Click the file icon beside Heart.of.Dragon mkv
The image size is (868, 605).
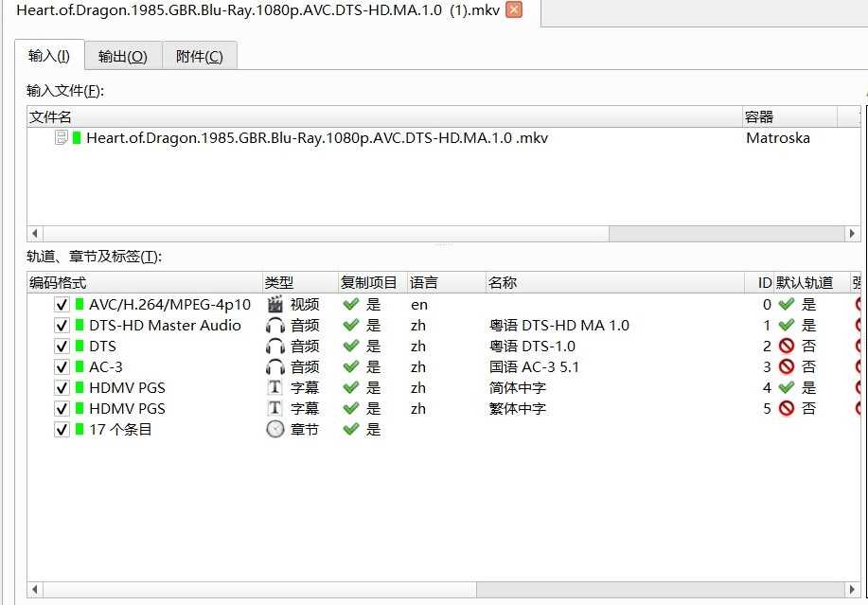[62, 137]
